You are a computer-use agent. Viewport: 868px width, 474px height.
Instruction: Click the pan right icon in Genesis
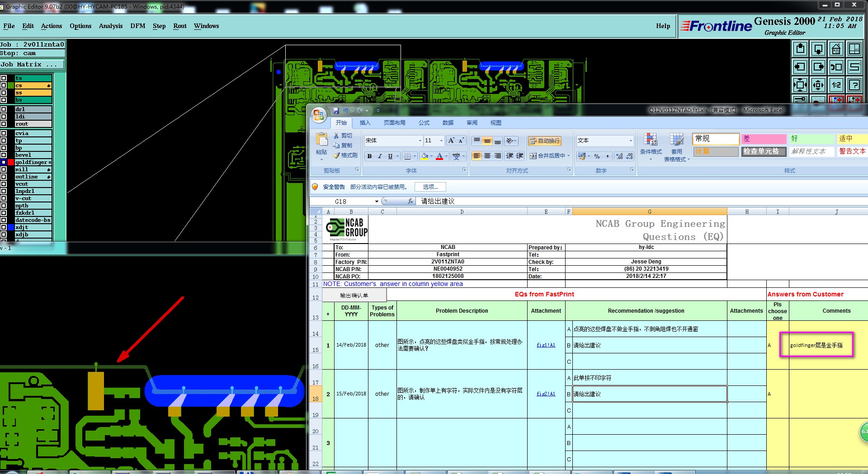coord(818,67)
